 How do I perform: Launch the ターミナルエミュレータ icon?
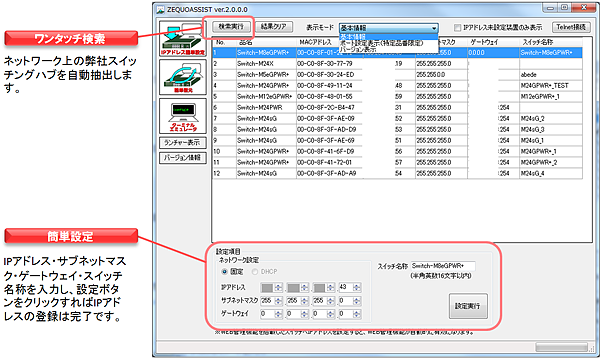tap(183, 116)
